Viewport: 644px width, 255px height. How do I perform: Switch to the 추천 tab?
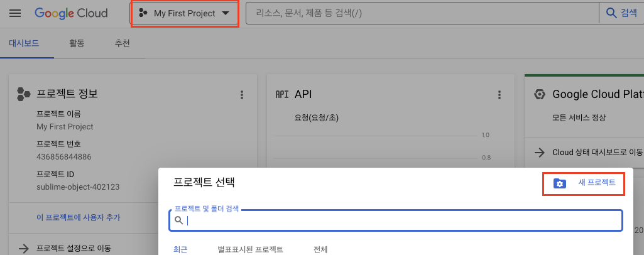tap(123, 43)
